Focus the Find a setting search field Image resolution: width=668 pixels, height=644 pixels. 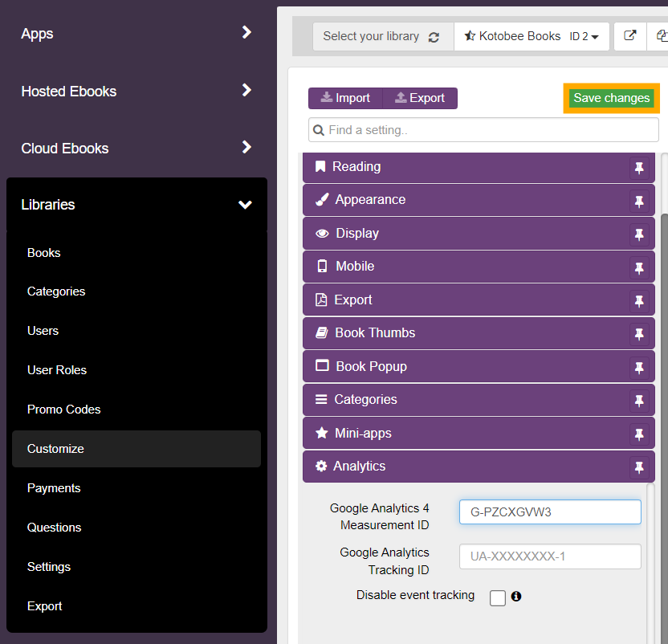point(483,130)
